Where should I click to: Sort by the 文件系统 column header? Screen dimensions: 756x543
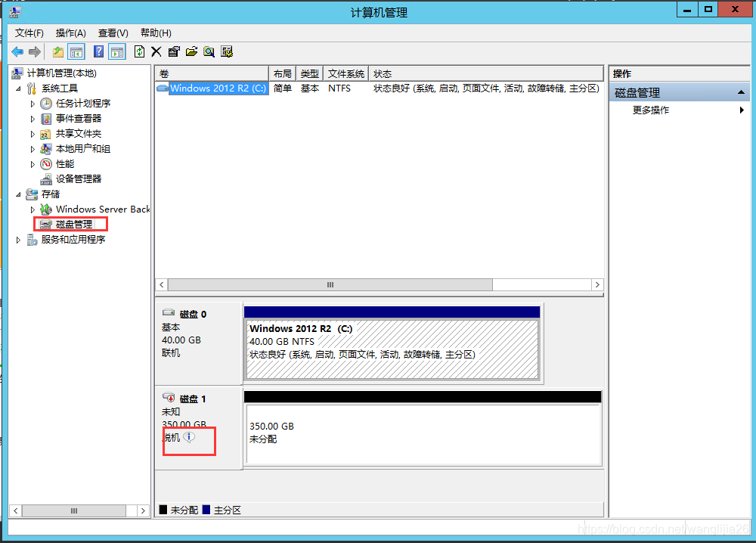tap(345, 73)
